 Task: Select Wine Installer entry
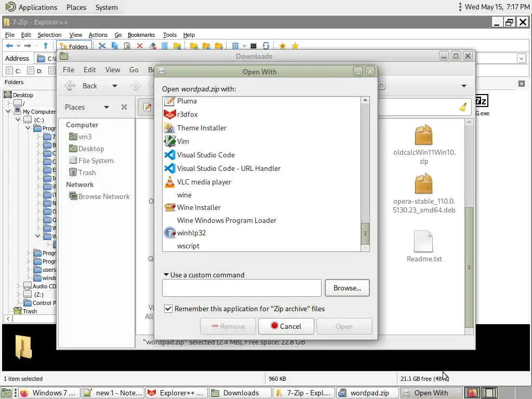pyautogui.click(x=262, y=207)
